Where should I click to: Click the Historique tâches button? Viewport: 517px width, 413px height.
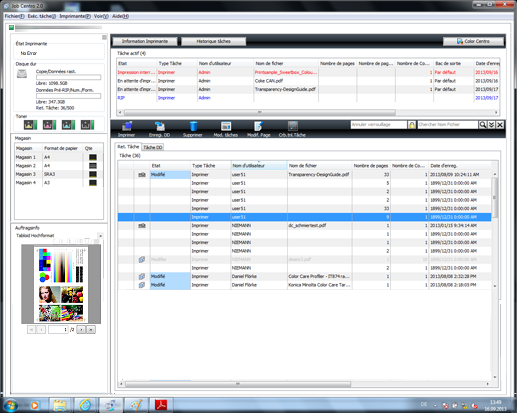[x=214, y=41]
